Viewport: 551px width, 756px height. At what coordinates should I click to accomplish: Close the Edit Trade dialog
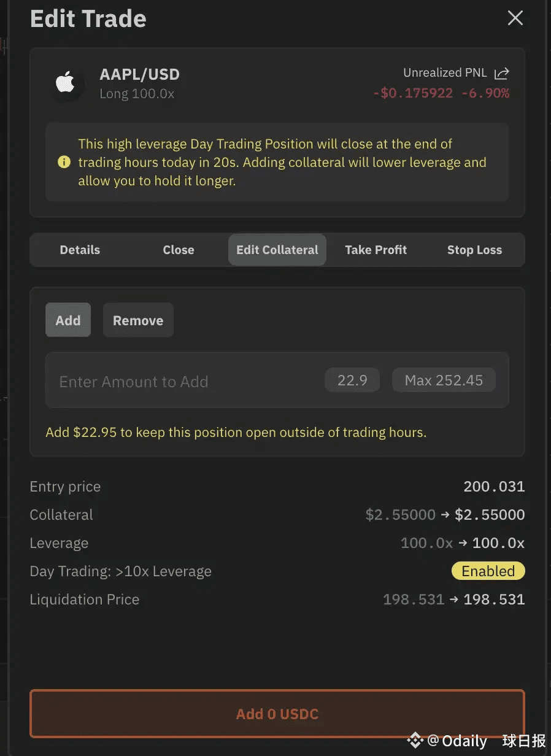pyautogui.click(x=515, y=18)
